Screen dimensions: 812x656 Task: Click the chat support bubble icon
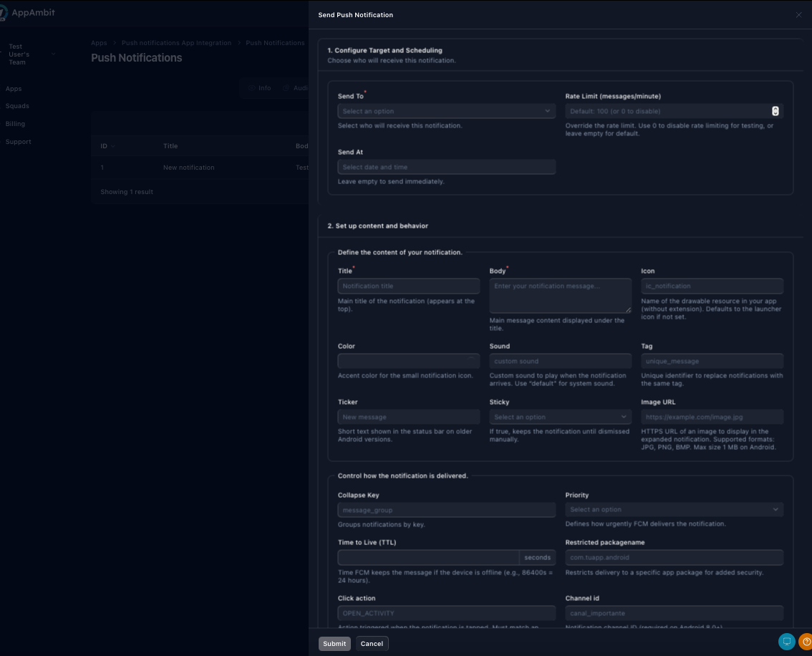(787, 642)
